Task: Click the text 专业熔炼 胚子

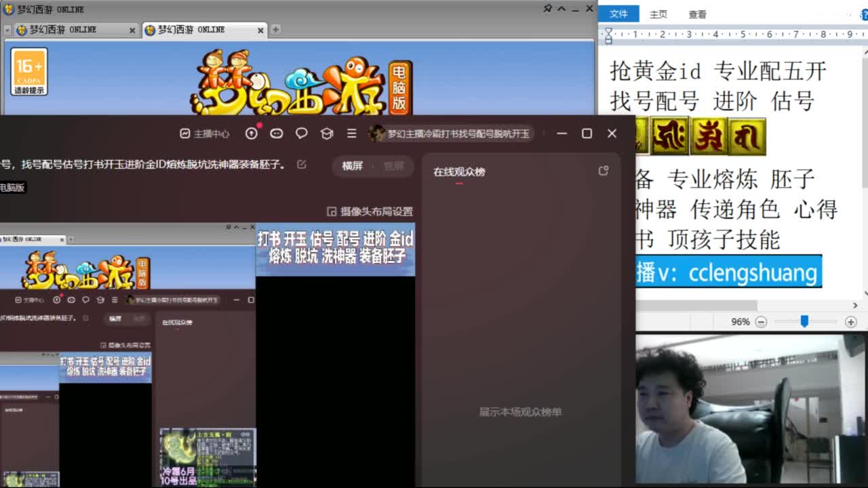Action: click(741, 180)
